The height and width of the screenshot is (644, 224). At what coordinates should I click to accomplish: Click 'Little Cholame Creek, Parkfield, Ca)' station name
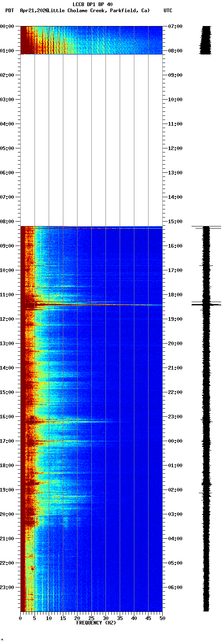[99, 11]
